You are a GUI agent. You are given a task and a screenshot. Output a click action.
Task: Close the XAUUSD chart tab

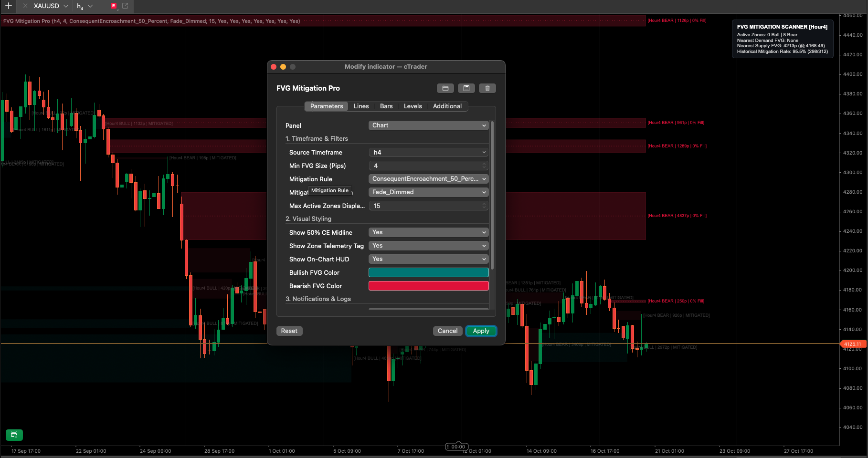point(25,6)
